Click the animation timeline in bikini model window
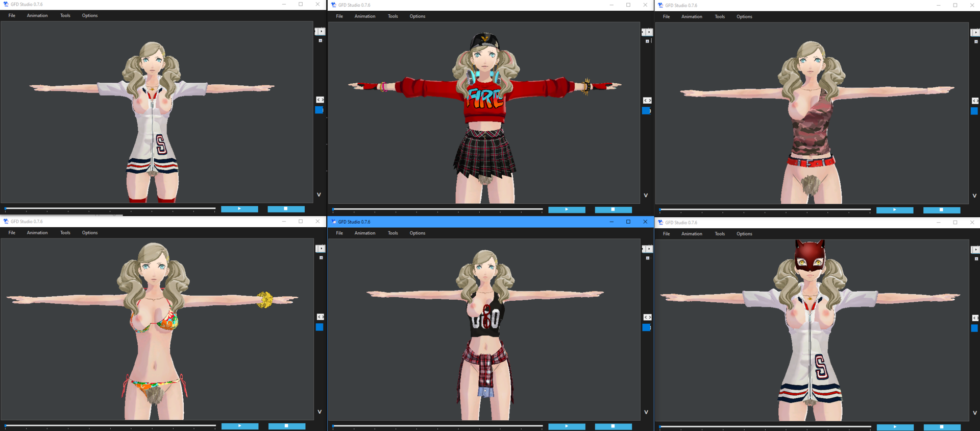Image resolution: width=980 pixels, height=431 pixels. click(x=110, y=426)
